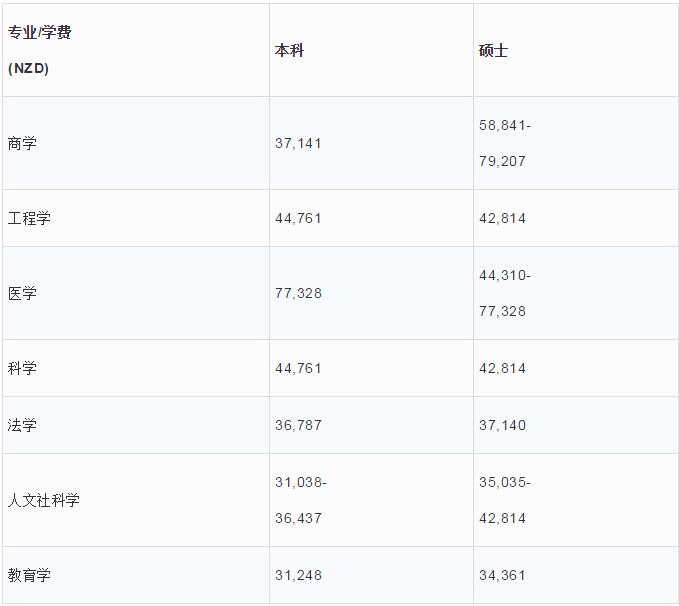The image size is (679, 606).
Task: Select the 硕士 column header
Action: [493, 50]
